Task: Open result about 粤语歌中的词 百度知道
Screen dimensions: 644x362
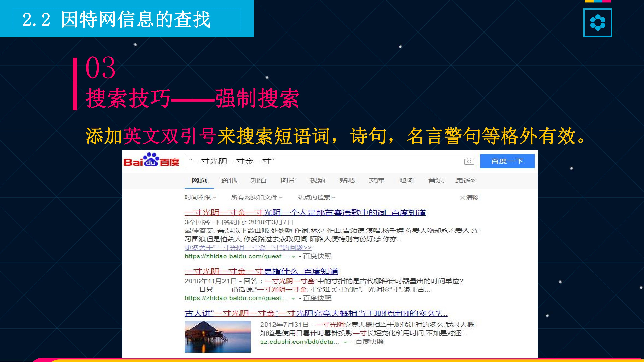Action: [305, 212]
